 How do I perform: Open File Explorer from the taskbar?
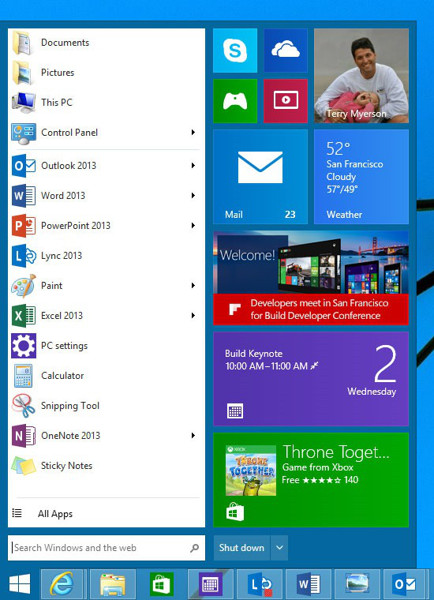[x=113, y=584]
